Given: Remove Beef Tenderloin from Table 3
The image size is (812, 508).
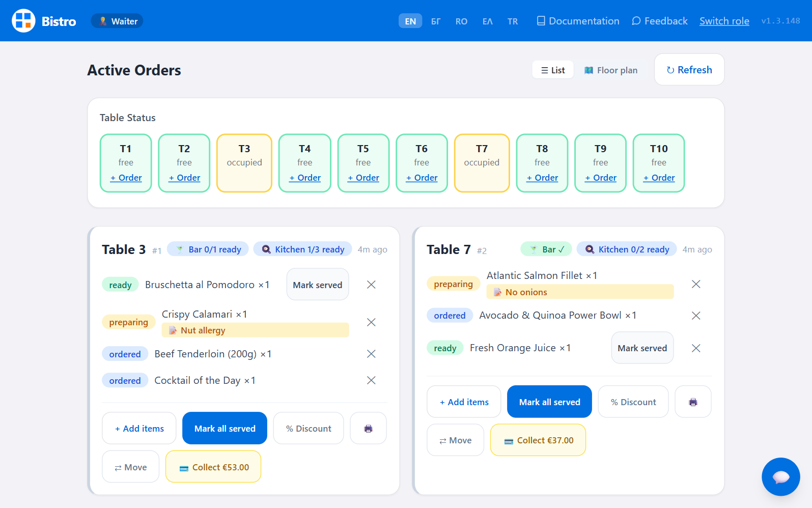Looking at the screenshot, I should tap(371, 354).
